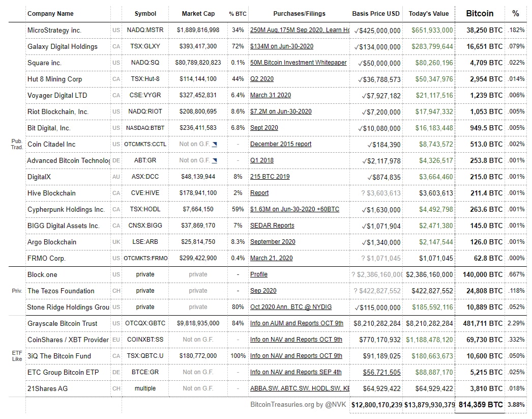The image size is (532, 419).
Task: Click the $12,800,170,239 total basis cell
Action: [376, 405]
